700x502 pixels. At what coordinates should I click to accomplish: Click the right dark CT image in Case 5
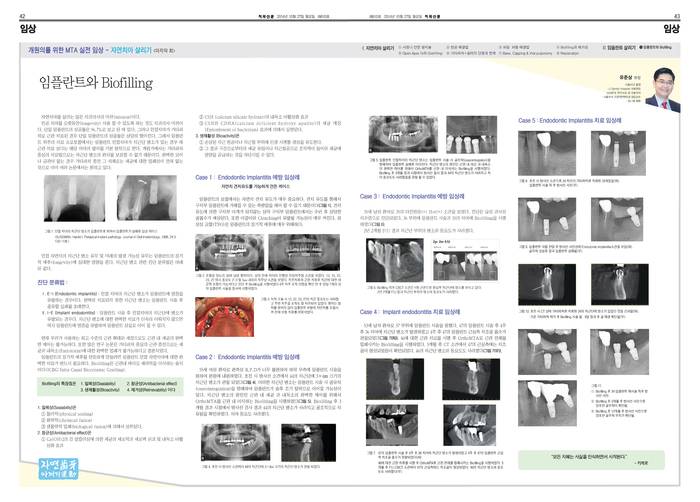(620, 284)
